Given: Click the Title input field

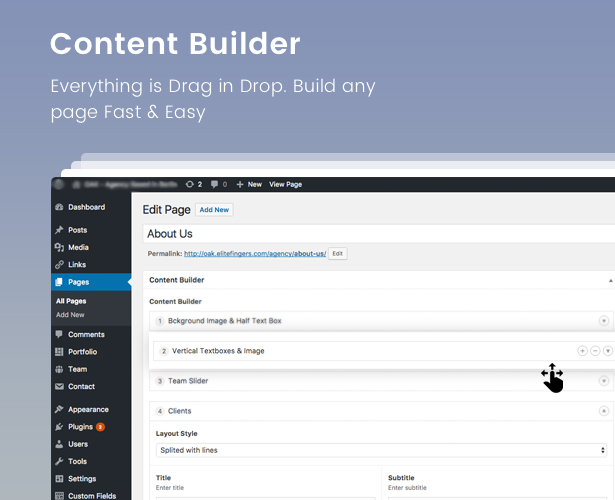Looking at the screenshot, I should click(266, 499).
